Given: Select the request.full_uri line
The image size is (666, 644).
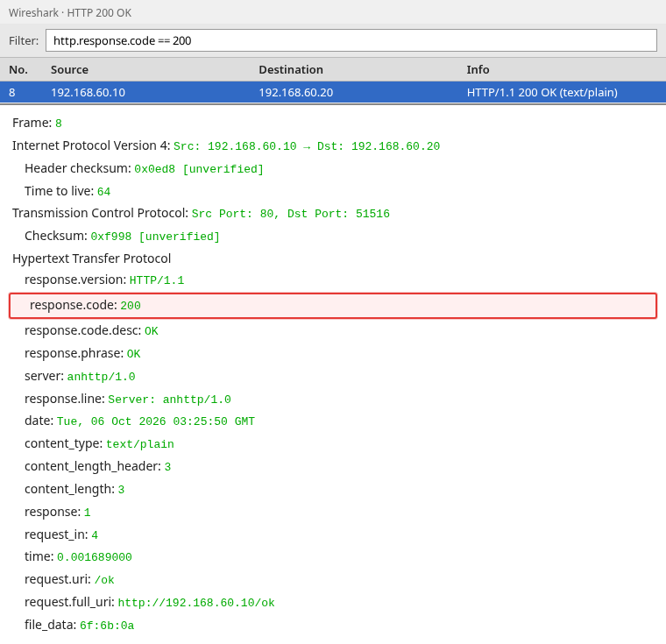Looking at the screenshot, I should click(x=150, y=602).
